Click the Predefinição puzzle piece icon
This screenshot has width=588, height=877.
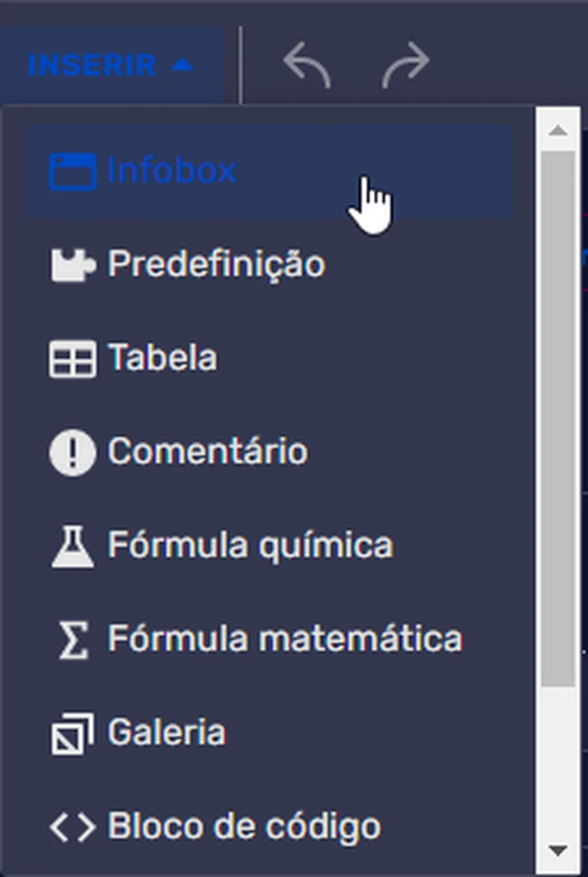pos(72,265)
